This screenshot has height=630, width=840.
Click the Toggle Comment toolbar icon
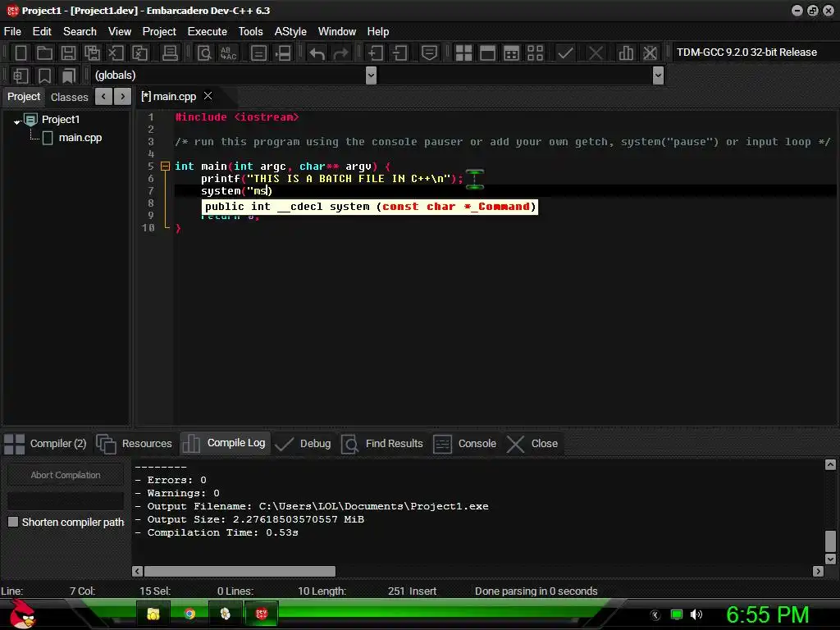pyautogui.click(x=429, y=53)
